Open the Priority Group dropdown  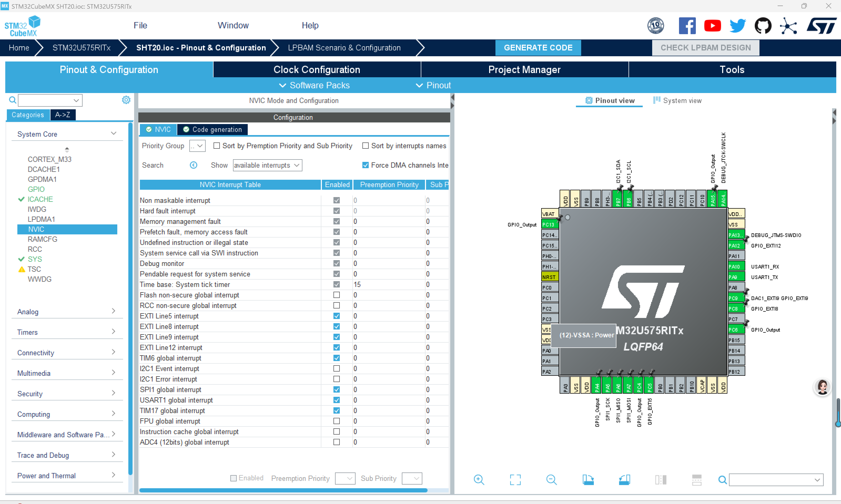[x=197, y=146]
